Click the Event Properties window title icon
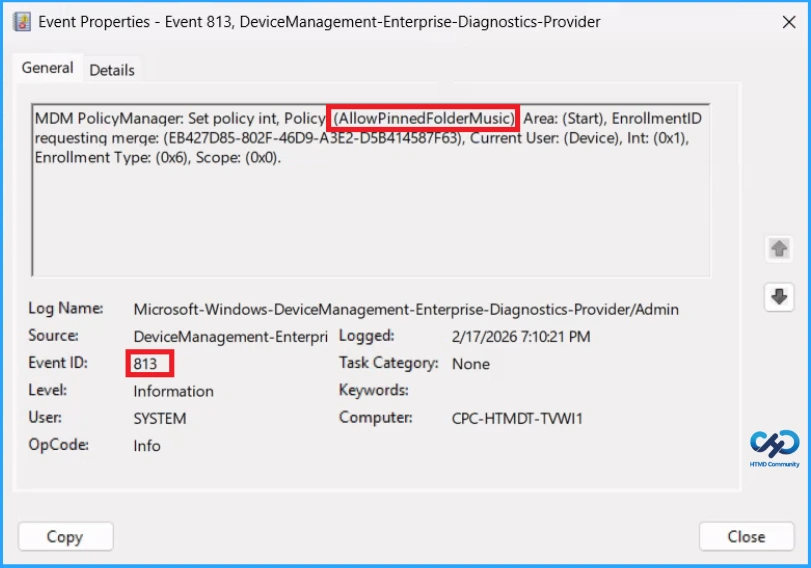This screenshot has width=811, height=568. click(22, 22)
